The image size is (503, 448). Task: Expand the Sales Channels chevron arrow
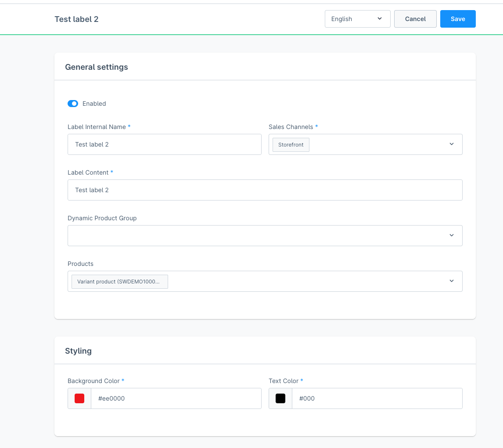click(451, 144)
